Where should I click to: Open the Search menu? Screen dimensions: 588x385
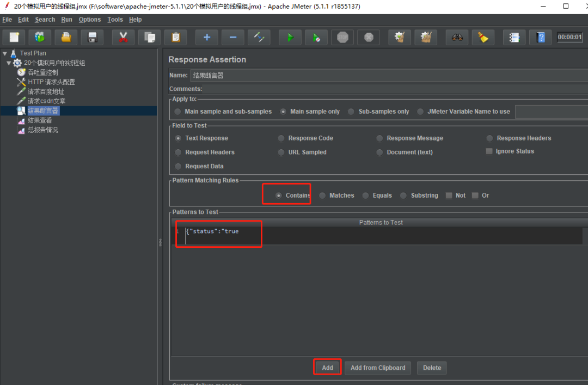45,20
